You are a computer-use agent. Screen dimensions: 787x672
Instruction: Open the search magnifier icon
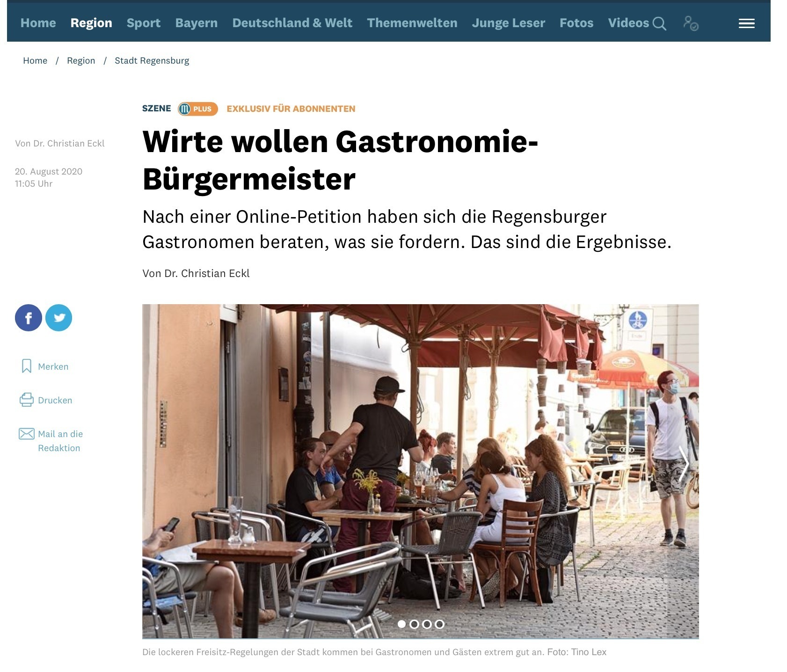point(659,23)
